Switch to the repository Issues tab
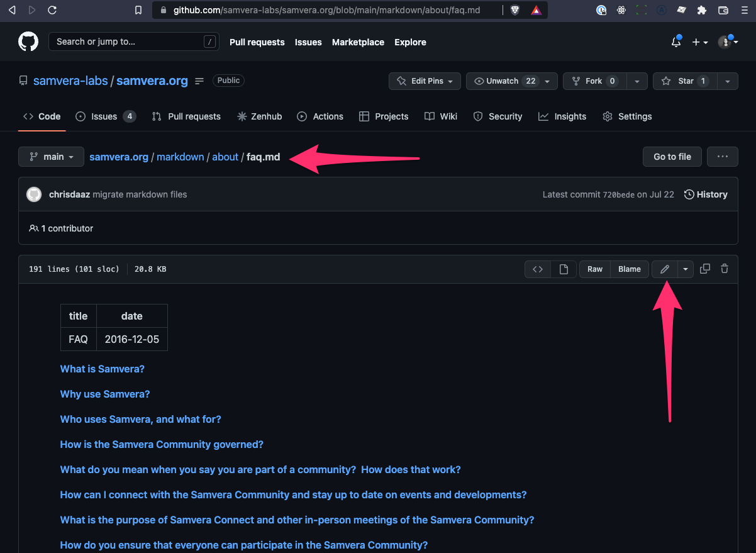 click(x=105, y=116)
